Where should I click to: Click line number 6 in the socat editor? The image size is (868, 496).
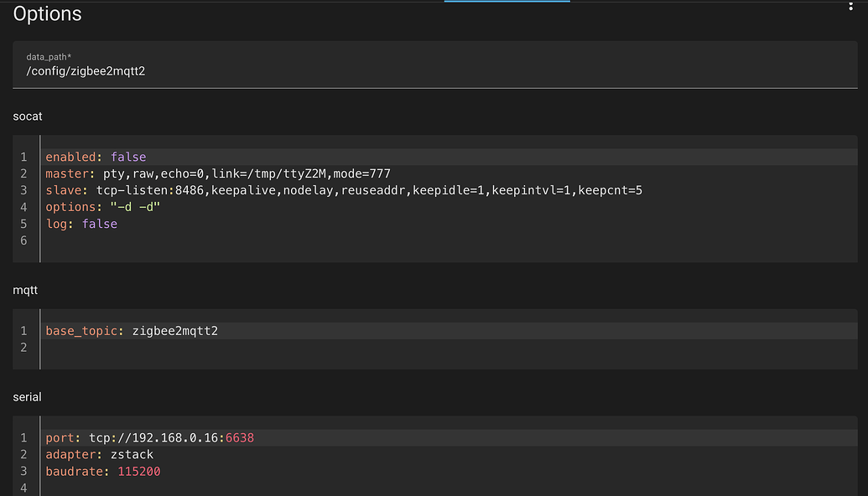click(x=23, y=240)
